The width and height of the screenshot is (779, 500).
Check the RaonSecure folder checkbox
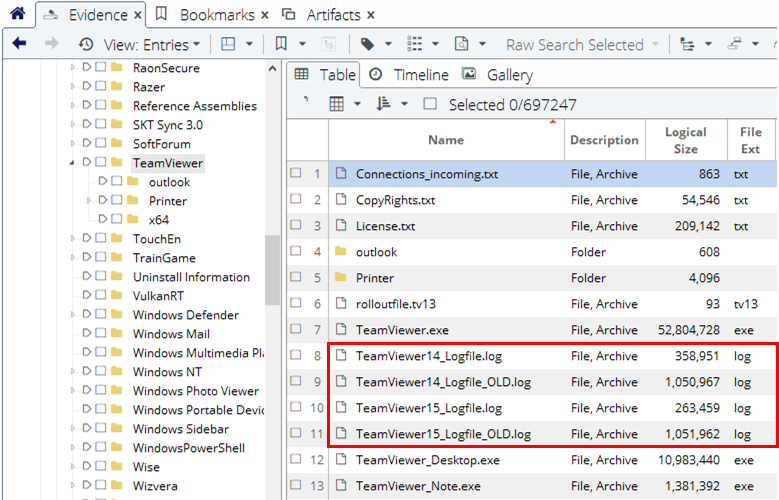pyautogui.click(x=101, y=67)
